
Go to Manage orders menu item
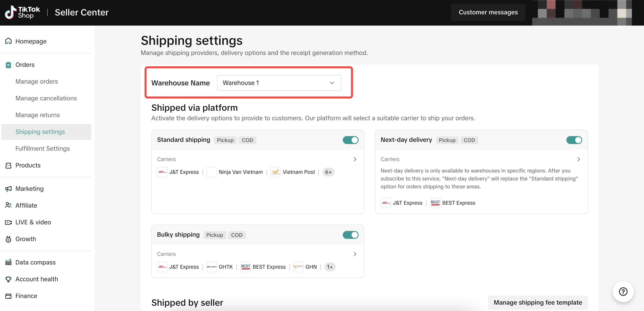(x=36, y=82)
